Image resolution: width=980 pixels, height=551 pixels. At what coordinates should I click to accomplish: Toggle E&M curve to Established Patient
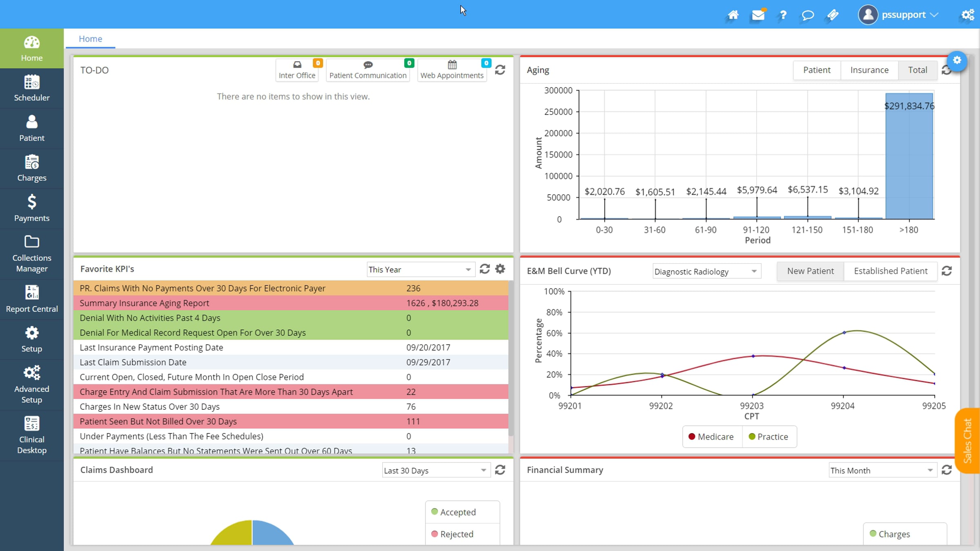[891, 271]
